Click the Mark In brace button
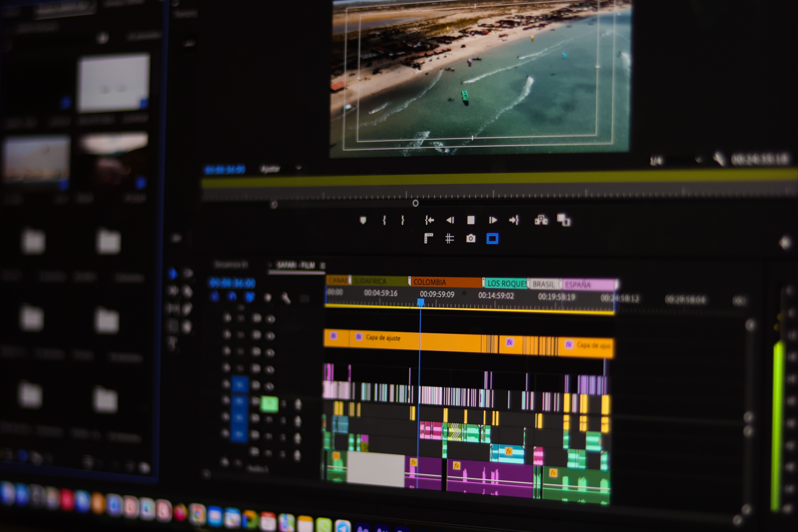The height and width of the screenshot is (532, 798). point(384,220)
